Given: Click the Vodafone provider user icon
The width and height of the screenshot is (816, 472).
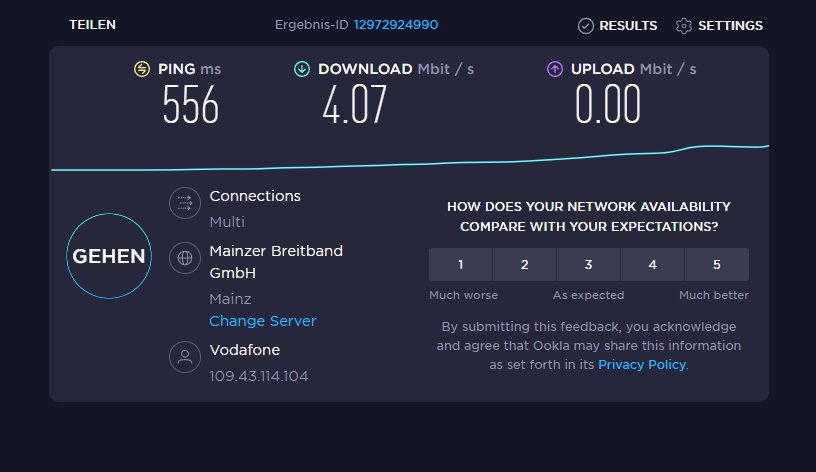Looking at the screenshot, I should coord(185,357).
